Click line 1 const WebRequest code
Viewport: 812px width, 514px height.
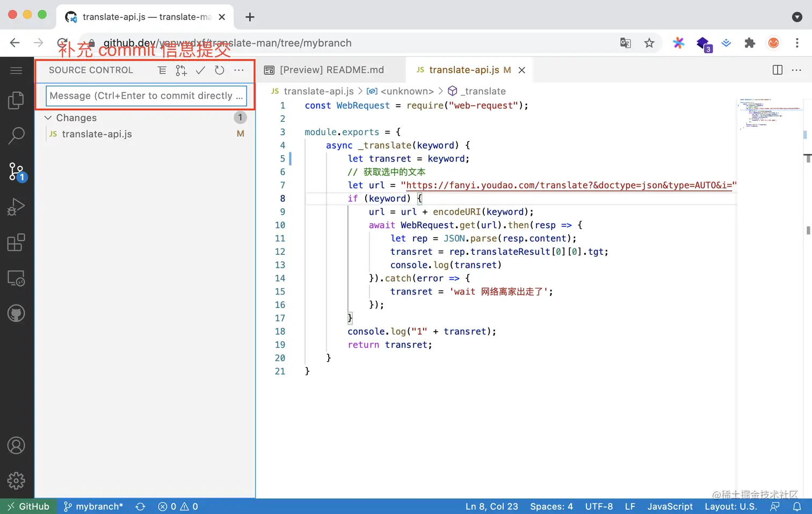pos(416,105)
